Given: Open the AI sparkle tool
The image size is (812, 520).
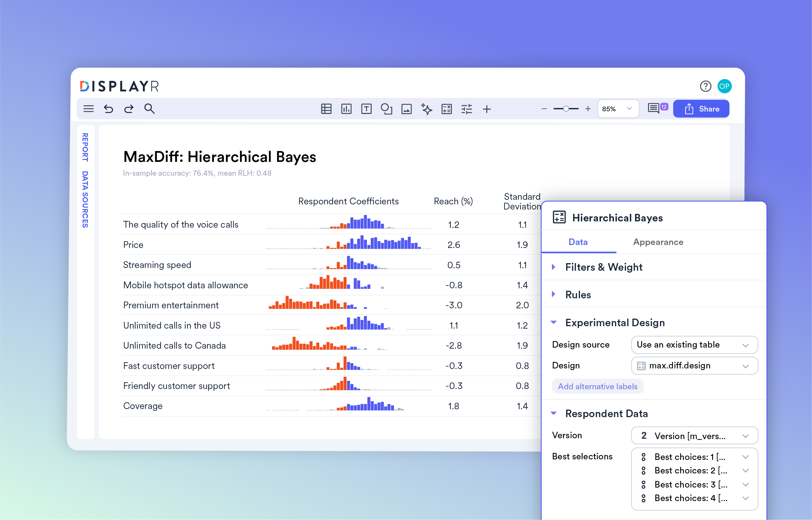Looking at the screenshot, I should point(427,109).
